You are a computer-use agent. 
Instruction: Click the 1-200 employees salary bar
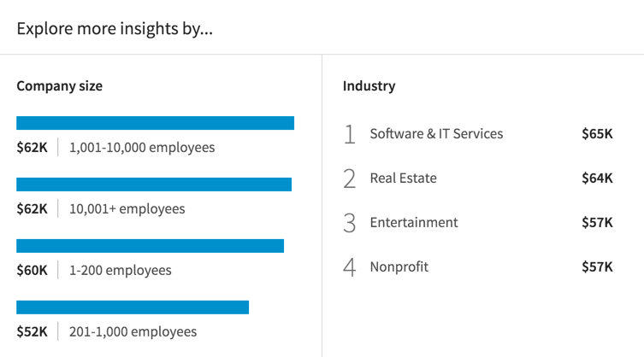click(150, 246)
